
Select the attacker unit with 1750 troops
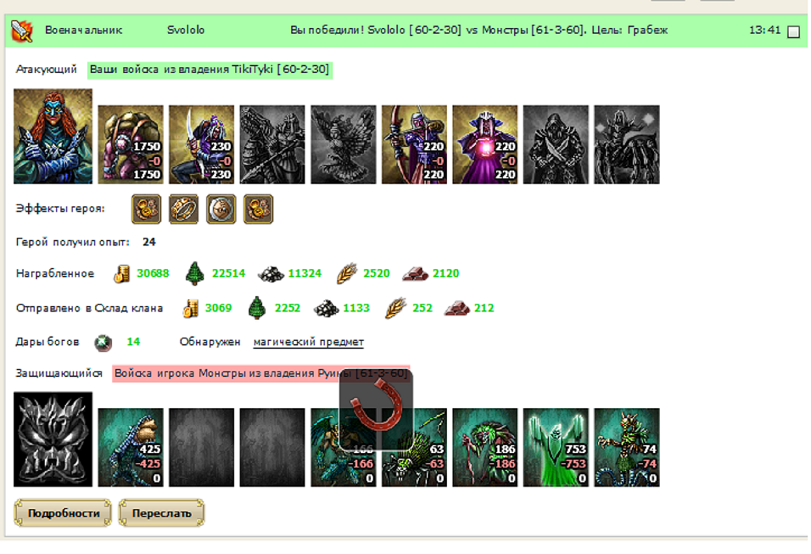(130, 144)
